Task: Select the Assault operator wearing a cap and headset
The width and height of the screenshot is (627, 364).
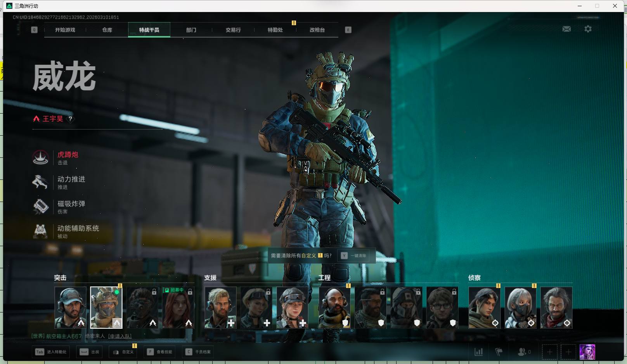Action: point(70,308)
